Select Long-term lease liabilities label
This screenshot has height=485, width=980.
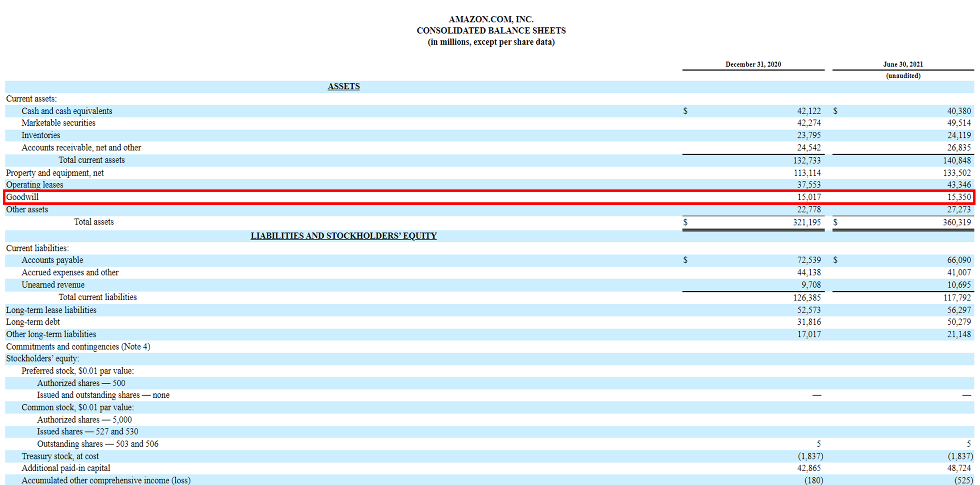click(x=51, y=310)
